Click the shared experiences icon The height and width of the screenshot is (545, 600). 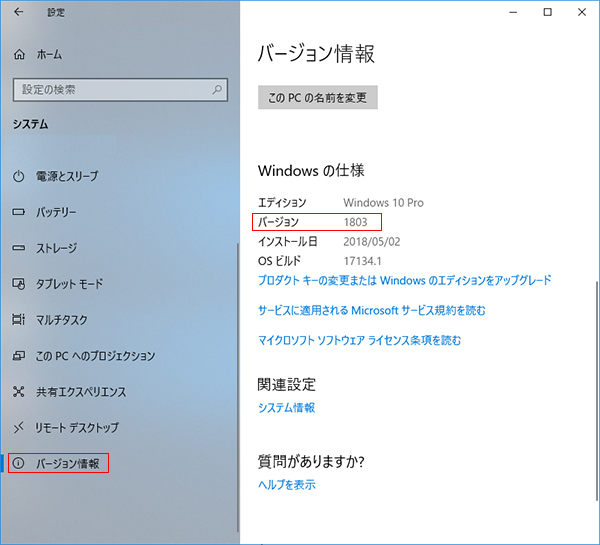pos(19,392)
